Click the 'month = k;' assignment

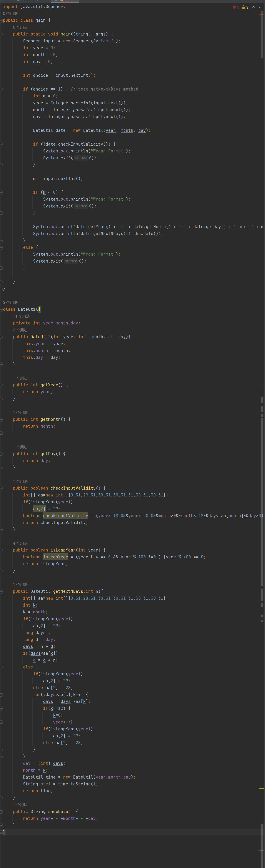pyautogui.click(x=35, y=770)
